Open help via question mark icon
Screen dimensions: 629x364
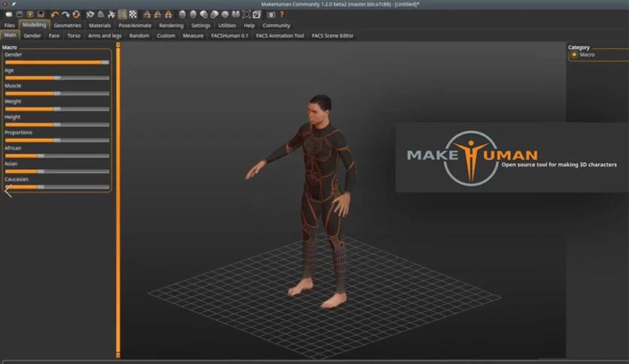(281, 14)
